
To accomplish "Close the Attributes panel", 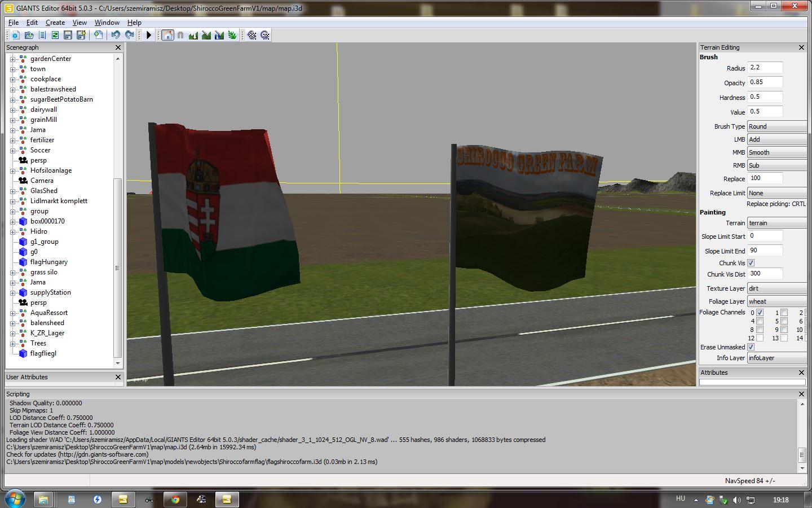I will [x=801, y=373].
